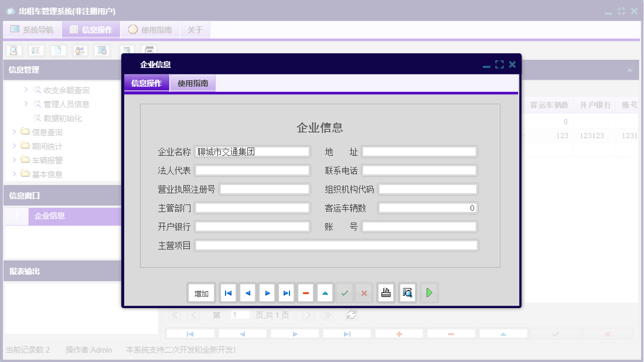Click the monitor preview toolbar icon
The width and height of the screenshot is (644, 362).
click(x=101, y=50)
